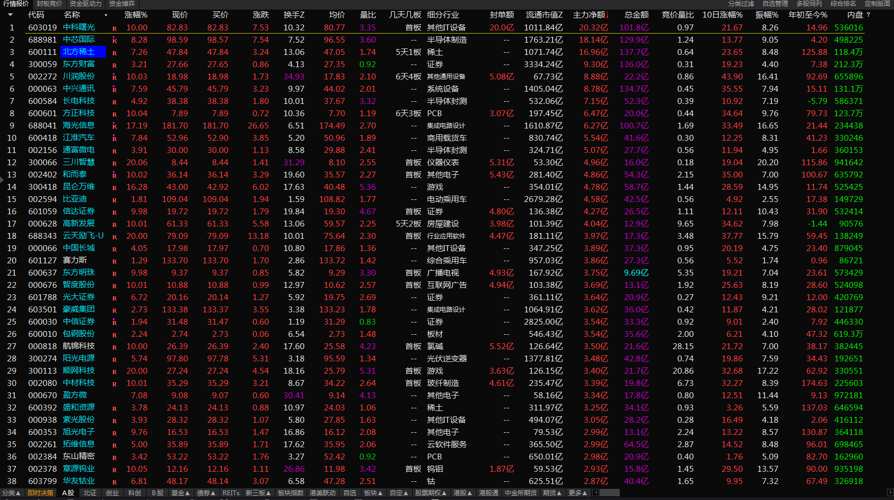Click stock name 川润股份
Screen dimensions: 894x500
[x=79, y=77]
